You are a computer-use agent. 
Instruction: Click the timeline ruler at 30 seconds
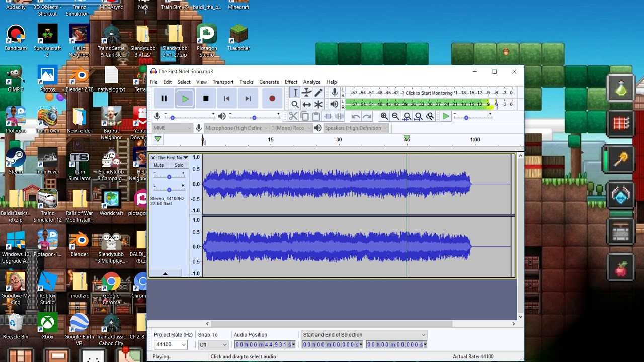pyautogui.click(x=339, y=140)
